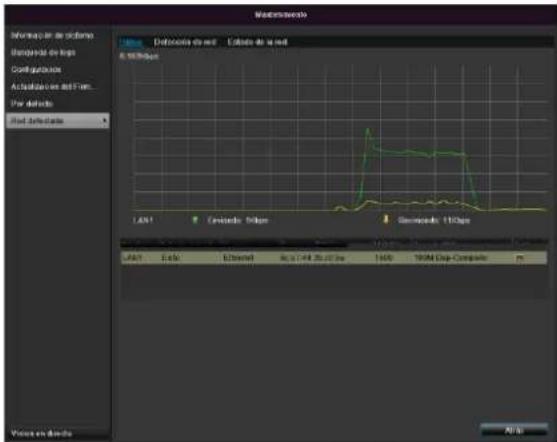Click the yellow Recibiendo legend arrow icon
The width and height of the screenshot is (557, 442).
pos(386,220)
